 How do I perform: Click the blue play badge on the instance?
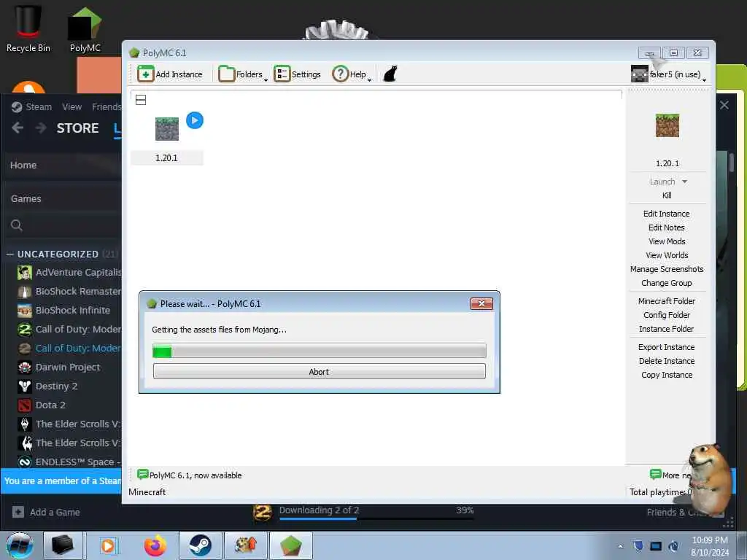(x=194, y=120)
